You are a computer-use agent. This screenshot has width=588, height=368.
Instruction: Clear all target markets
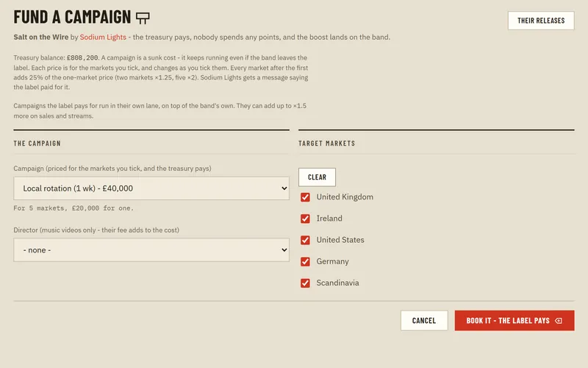pos(317,177)
